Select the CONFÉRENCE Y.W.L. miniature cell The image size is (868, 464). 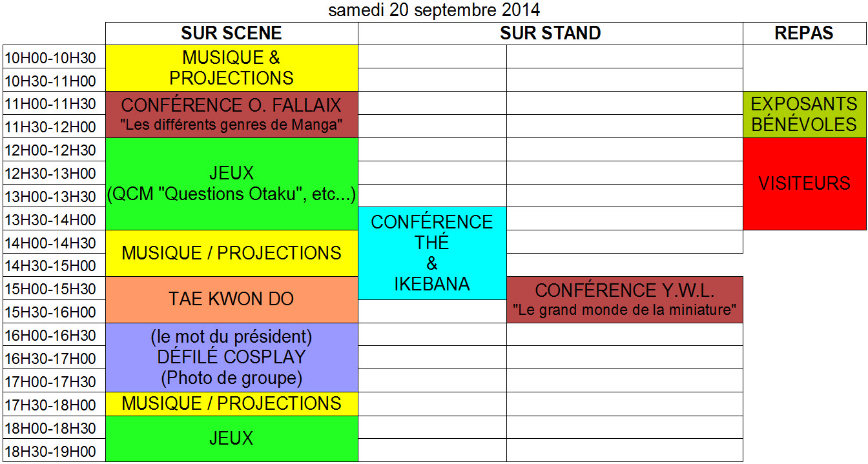click(625, 299)
